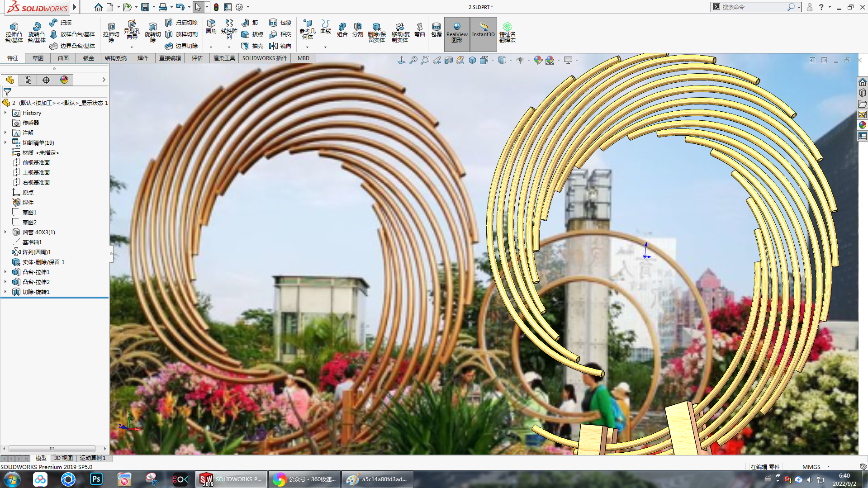This screenshot has width=868, height=488.
Task: Select the Mirror (镜向) tool
Action: coord(280,46)
